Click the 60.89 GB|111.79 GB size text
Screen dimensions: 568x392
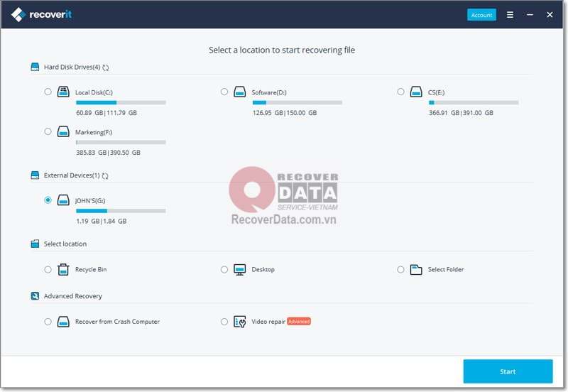(106, 113)
